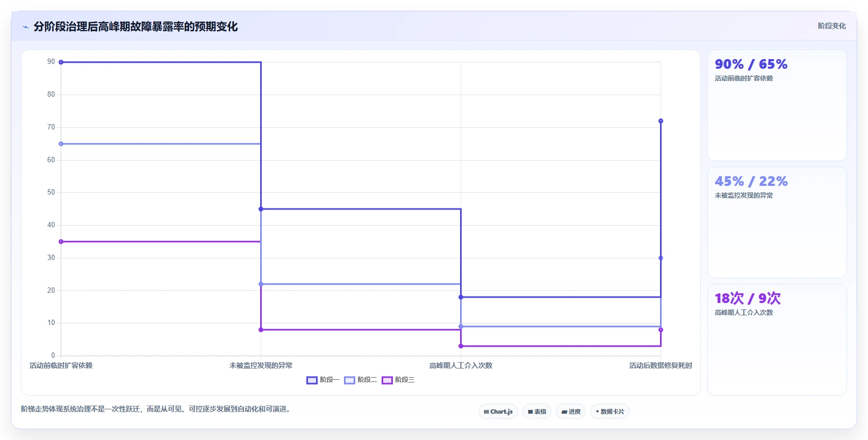The width and height of the screenshot is (868, 440).
Task: Open the 45% / 22% data card
Action: tap(777, 222)
